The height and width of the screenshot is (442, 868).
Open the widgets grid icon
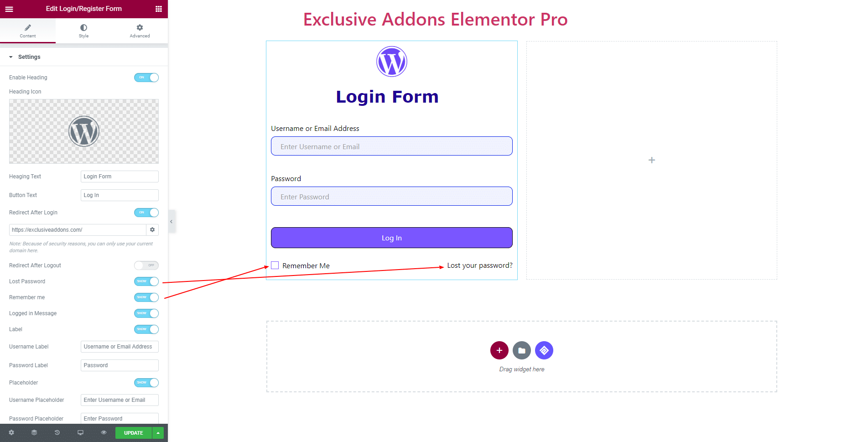(x=158, y=9)
